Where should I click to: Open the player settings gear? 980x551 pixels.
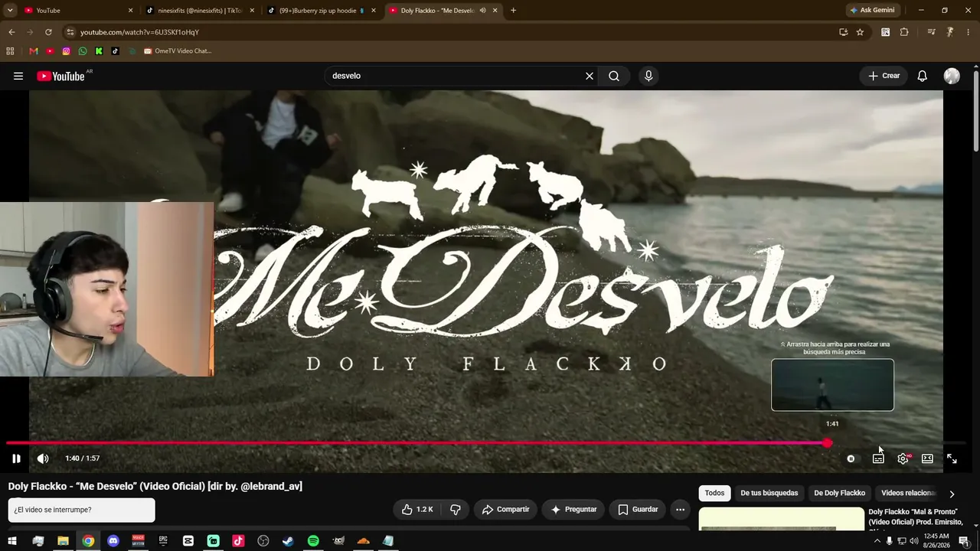pyautogui.click(x=903, y=458)
